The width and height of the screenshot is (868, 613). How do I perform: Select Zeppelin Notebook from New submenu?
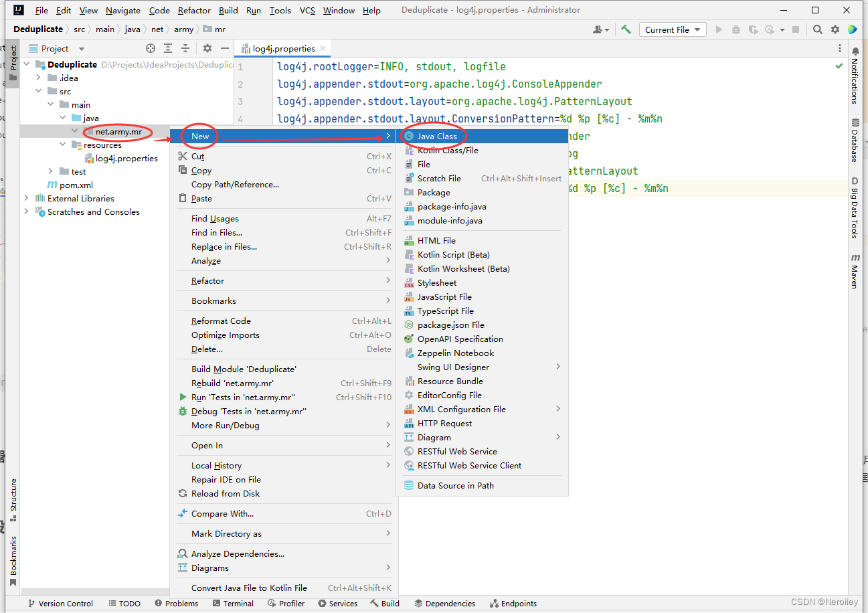click(482, 353)
